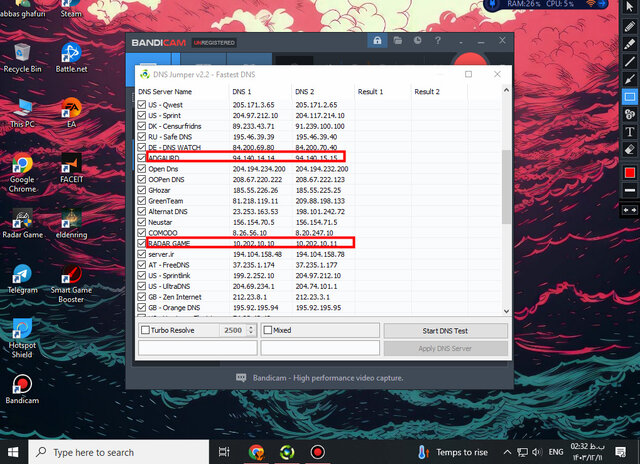Pick the highlighter tool in drawing toolbar
This screenshot has height=464, width=640.
630,45
